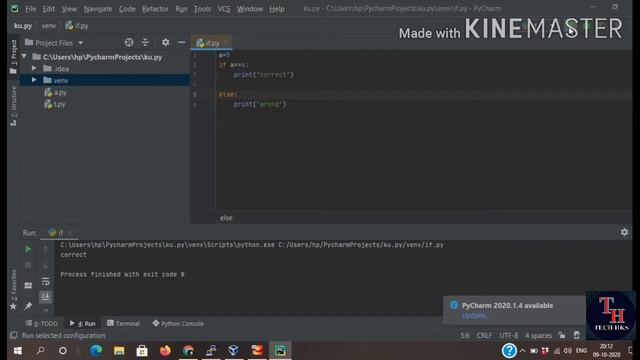Open Project panel settings gear
640x360 pixels.
point(165,42)
